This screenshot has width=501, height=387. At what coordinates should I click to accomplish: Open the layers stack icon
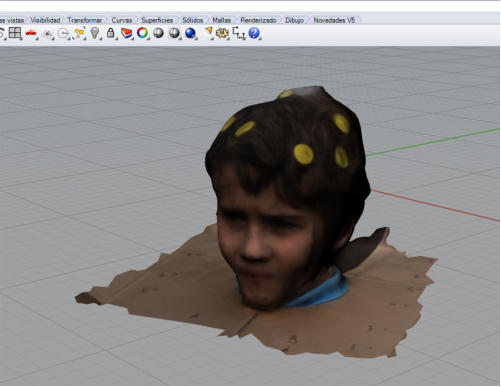point(126,33)
